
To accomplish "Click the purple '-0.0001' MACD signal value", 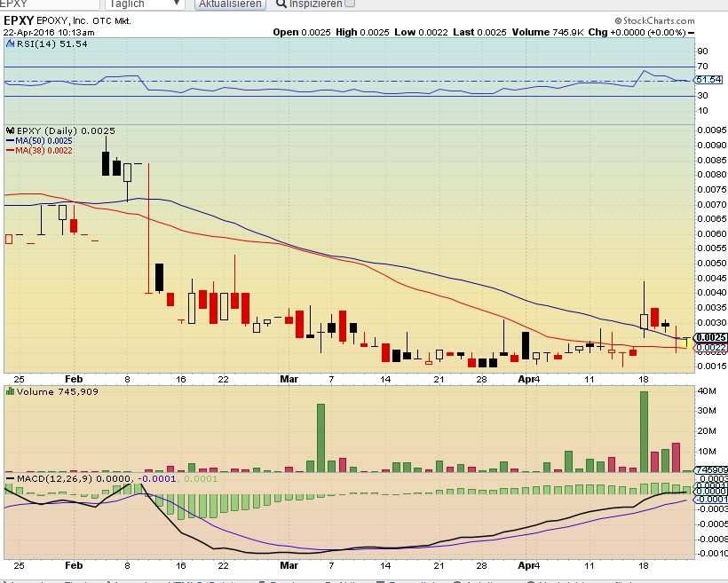I will point(157,478).
